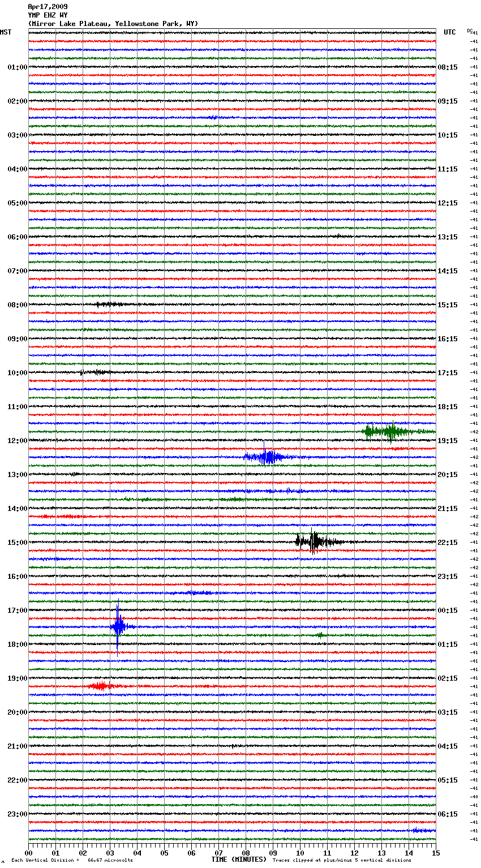Click the blue seismic event after 12:00 MST
The height and width of the screenshot is (868, 481).
coord(267,457)
